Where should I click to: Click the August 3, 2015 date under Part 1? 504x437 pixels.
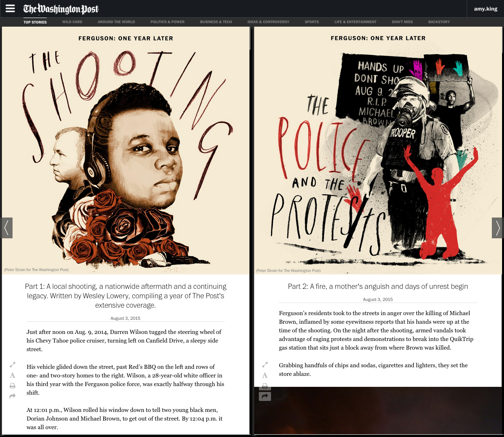click(126, 318)
